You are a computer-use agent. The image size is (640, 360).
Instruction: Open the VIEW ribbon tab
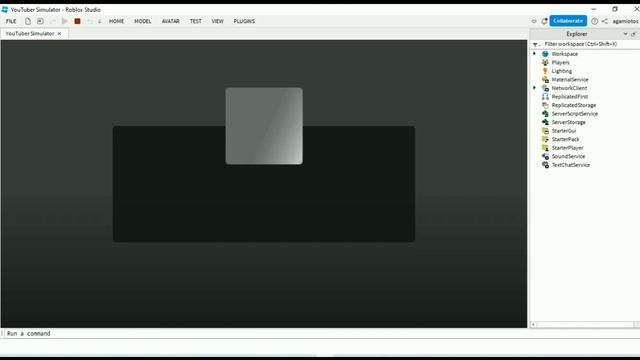218,21
